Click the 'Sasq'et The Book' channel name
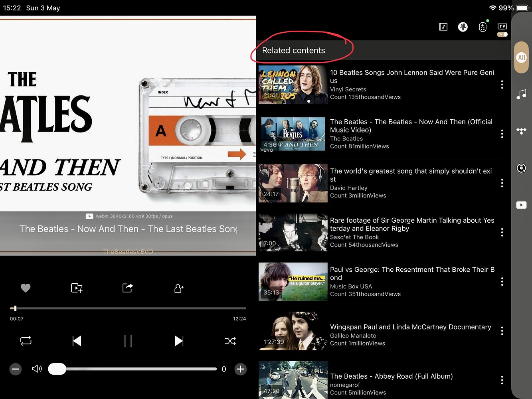532x399 pixels. (x=354, y=237)
